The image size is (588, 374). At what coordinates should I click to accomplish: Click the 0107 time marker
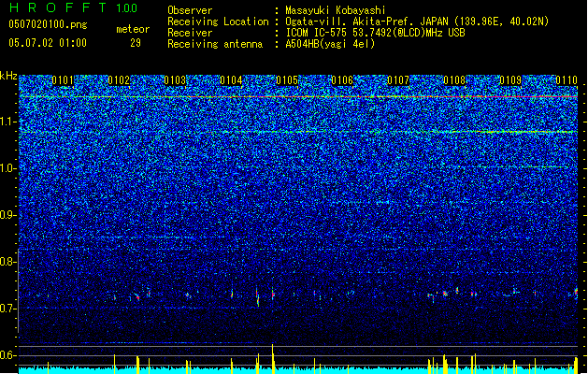pyautogui.click(x=398, y=80)
